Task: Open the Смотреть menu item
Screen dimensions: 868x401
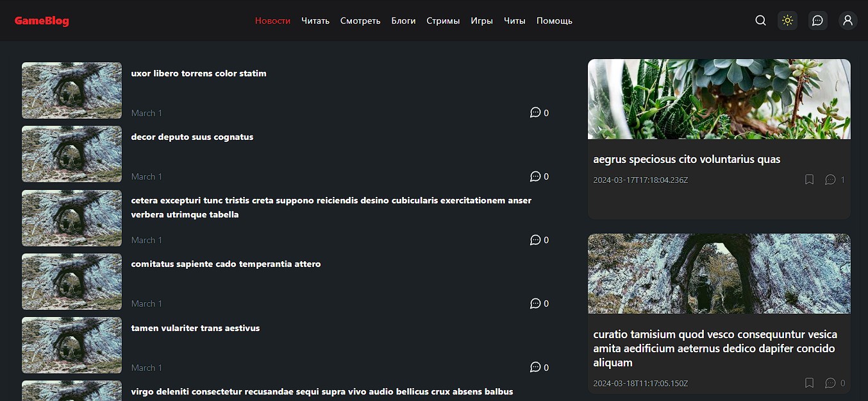Action: point(360,21)
